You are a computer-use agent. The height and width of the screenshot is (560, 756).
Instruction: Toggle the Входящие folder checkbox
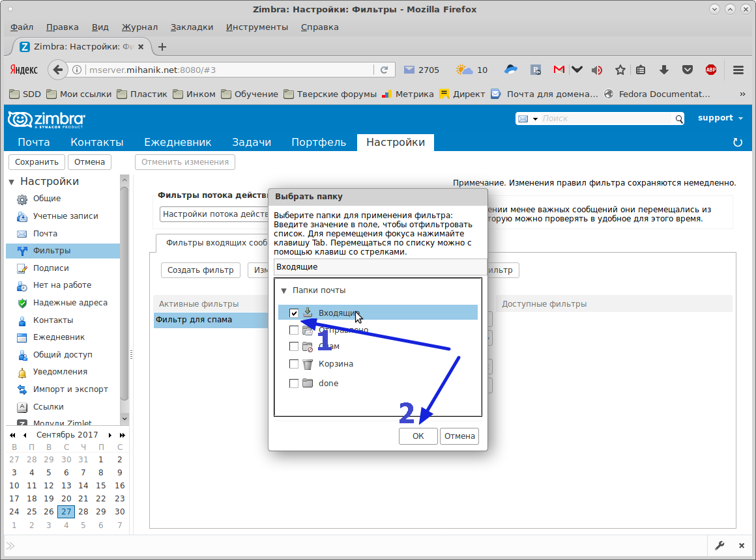point(294,313)
